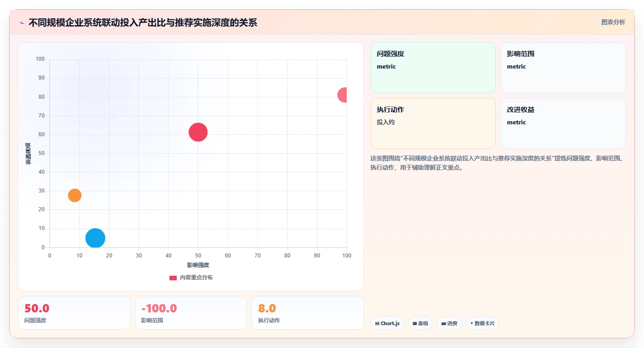This screenshot has width=644, height=348.
Task: Click the lightning icon beside the title
Action: pos(21,23)
